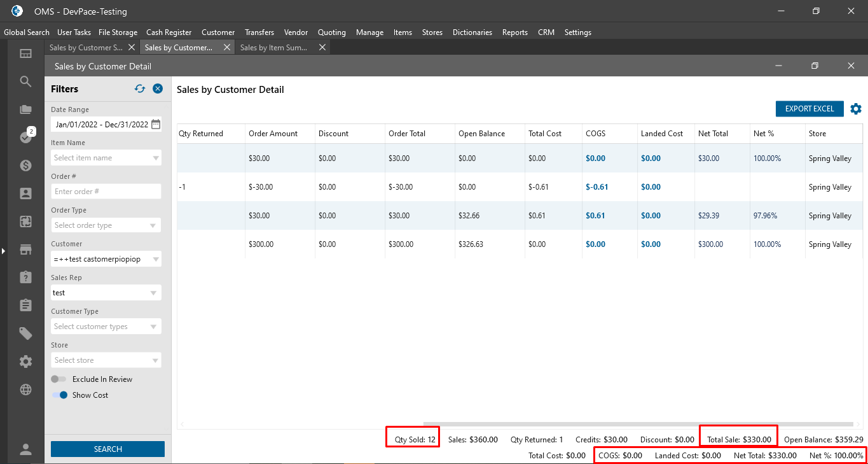Image resolution: width=868 pixels, height=464 pixels.
Task: Click the dollar sign icon in sidebar
Action: tap(25, 165)
